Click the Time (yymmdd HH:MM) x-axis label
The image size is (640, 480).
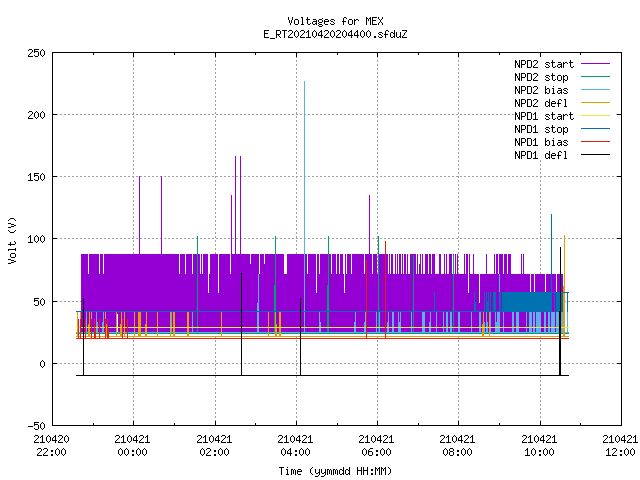tap(335, 471)
